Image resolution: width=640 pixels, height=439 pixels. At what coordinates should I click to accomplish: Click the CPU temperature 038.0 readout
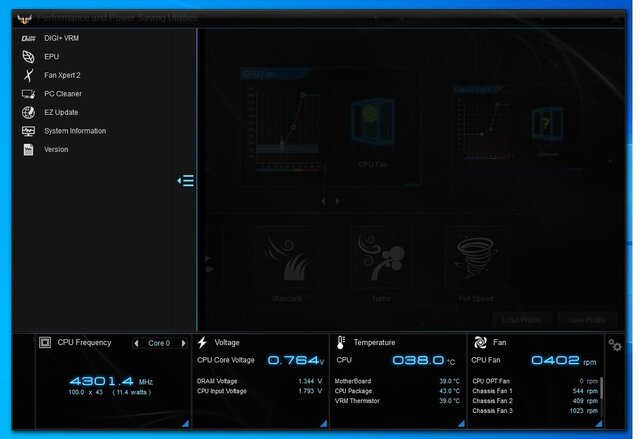coord(423,360)
